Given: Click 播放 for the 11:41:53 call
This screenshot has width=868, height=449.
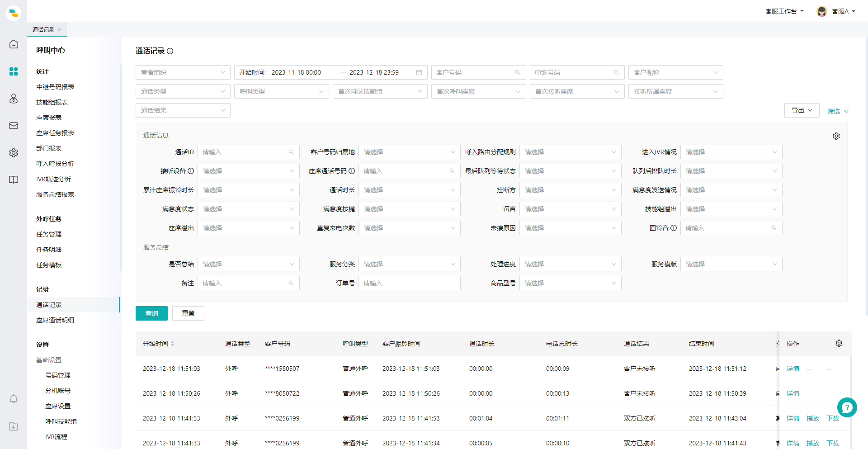Looking at the screenshot, I should pos(813,418).
